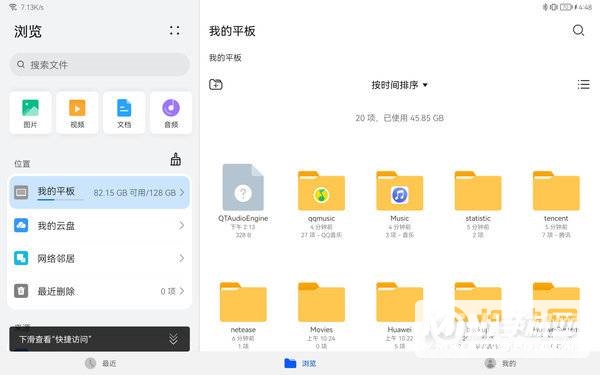
Task: Open the Videos (视频) category
Action: (77, 113)
